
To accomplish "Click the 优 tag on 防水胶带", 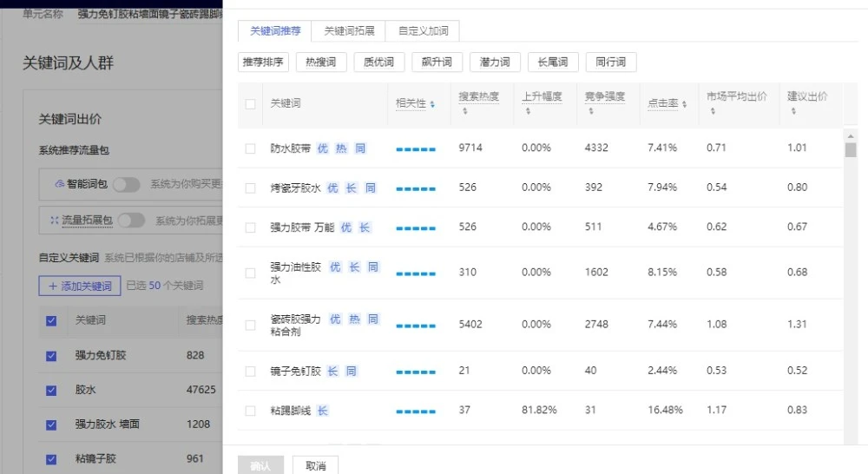I will [x=323, y=148].
